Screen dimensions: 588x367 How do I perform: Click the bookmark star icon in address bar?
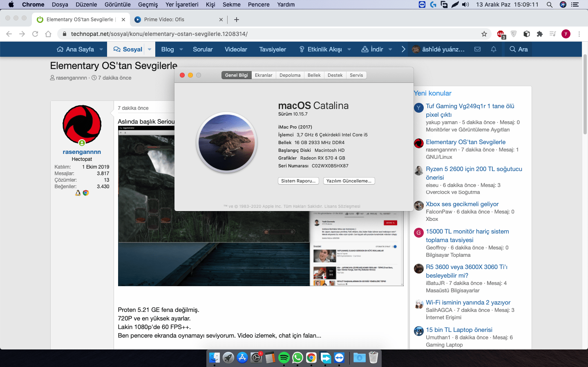click(484, 34)
